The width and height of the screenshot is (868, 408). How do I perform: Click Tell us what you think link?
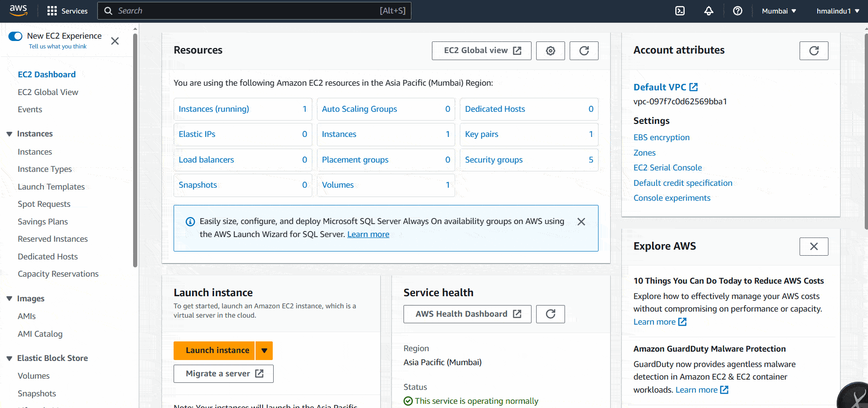pyautogui.click(x=58, y=47)
